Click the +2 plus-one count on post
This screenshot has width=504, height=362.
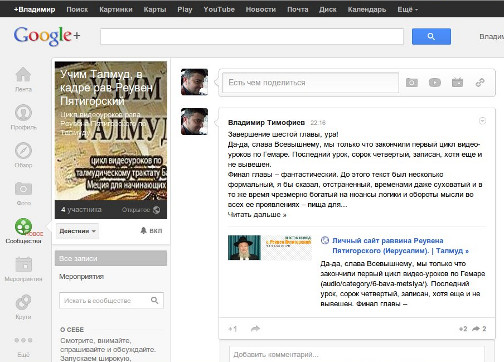(463, 329)
